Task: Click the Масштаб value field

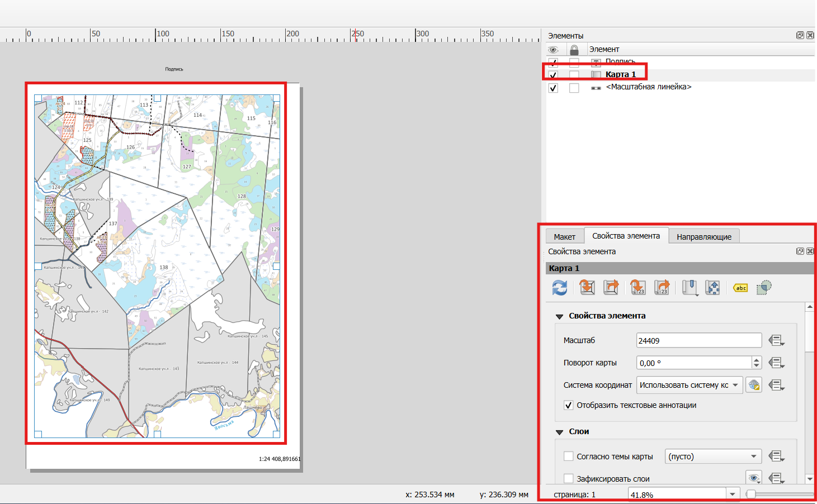Action: pos(699,340)
